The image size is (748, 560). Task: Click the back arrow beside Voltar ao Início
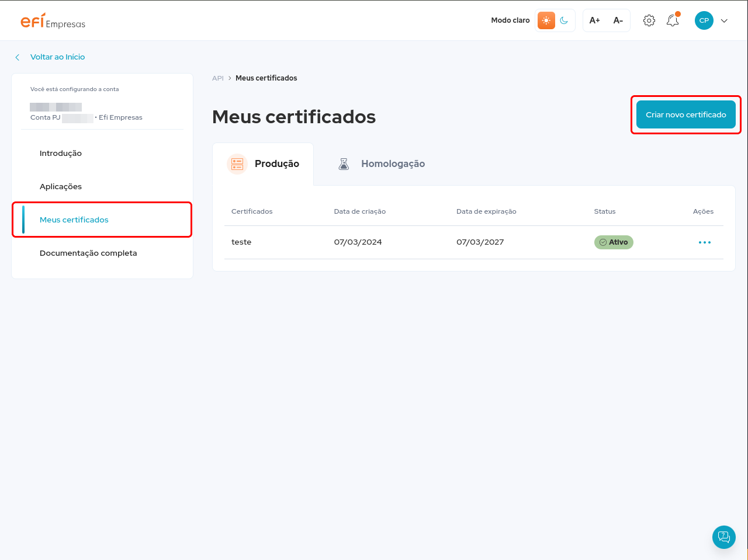tap(18, 57)
